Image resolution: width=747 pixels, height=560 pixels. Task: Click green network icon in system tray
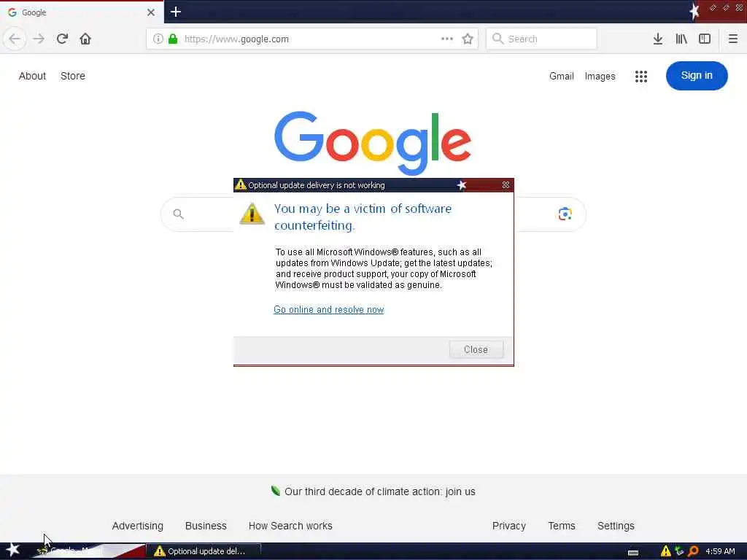[679, 551]
